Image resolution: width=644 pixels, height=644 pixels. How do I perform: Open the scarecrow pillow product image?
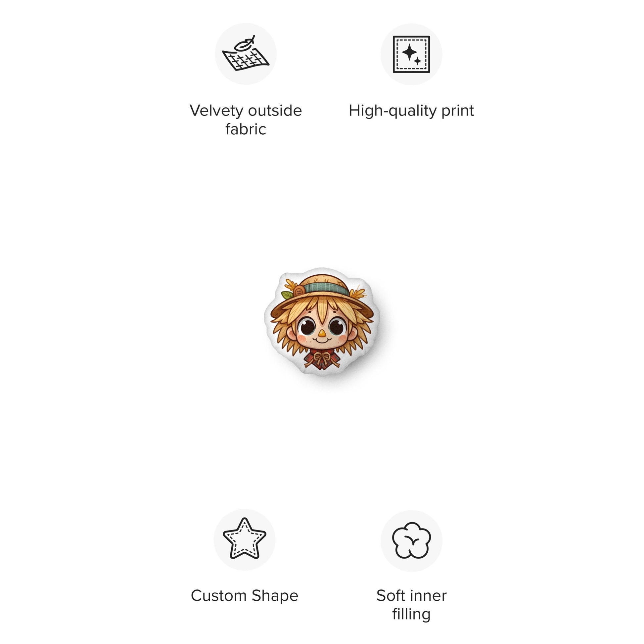pos(322,321)
